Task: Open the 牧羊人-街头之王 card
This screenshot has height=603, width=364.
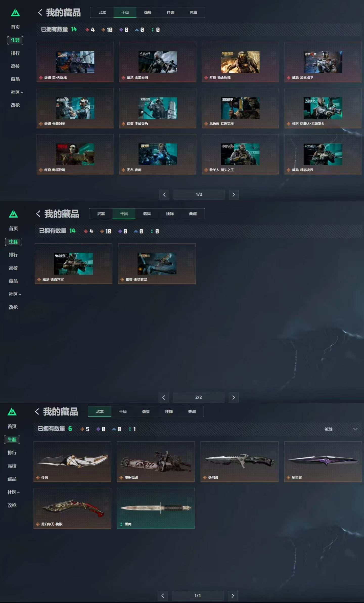Action: tap(240, 154)
